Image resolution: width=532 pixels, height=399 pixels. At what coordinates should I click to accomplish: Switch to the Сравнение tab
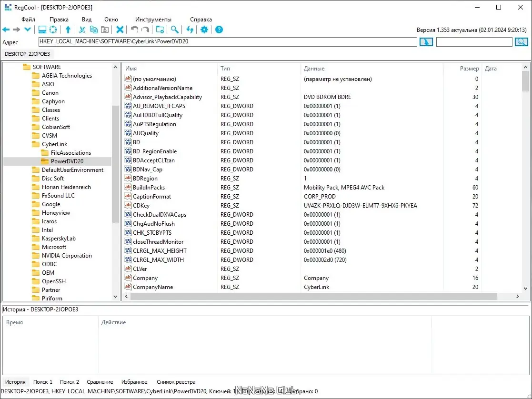point(100,382)
